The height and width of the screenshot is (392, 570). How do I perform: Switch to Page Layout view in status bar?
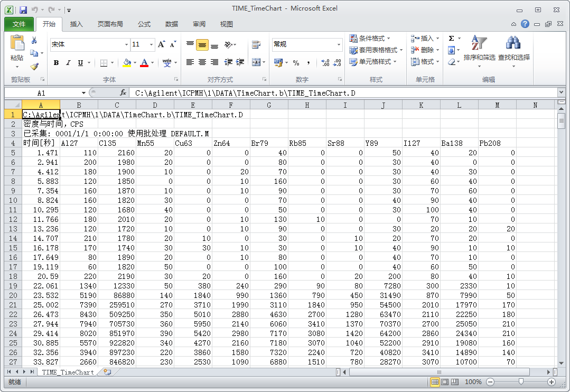[445, 382]
